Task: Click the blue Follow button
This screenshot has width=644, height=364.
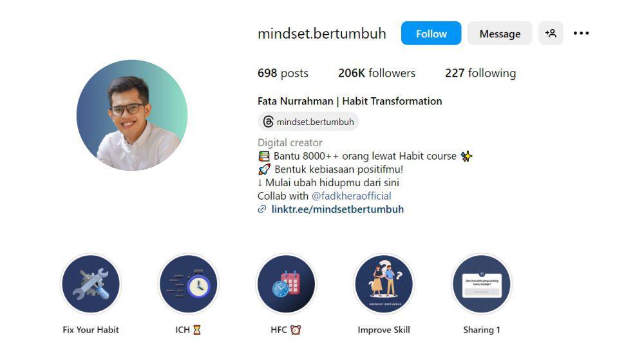Action: click(x=431, y=34)
